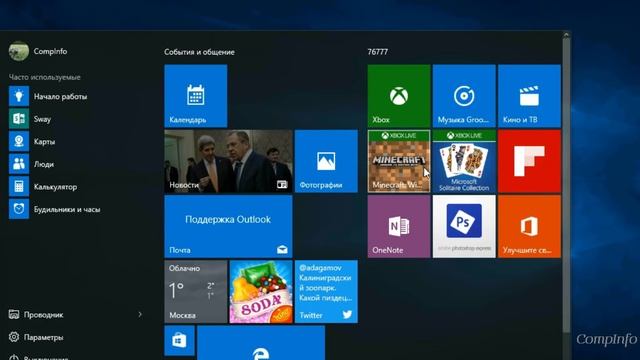Open the Microsoft Edge tile

pos(261,343)
